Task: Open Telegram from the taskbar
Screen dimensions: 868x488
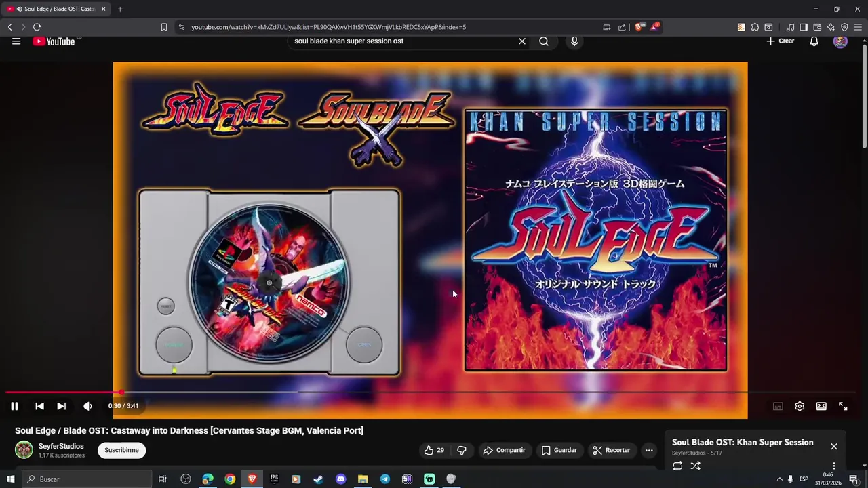Action: [x=384, y=479]
